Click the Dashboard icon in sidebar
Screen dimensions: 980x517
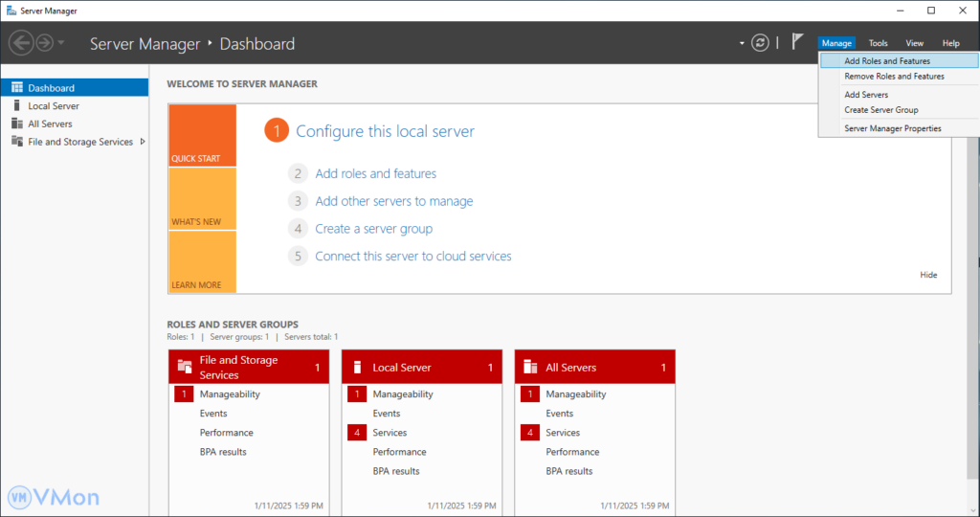(x=17, y=88)
